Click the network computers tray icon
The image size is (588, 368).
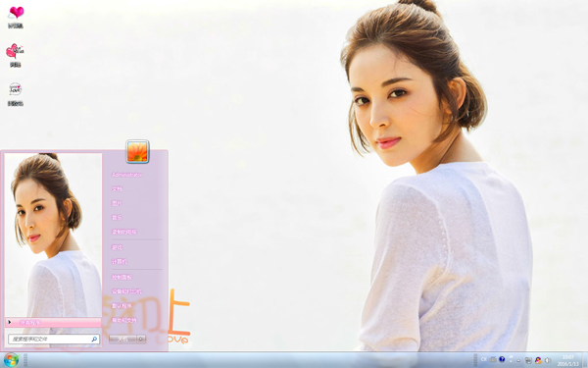point(528,360)
